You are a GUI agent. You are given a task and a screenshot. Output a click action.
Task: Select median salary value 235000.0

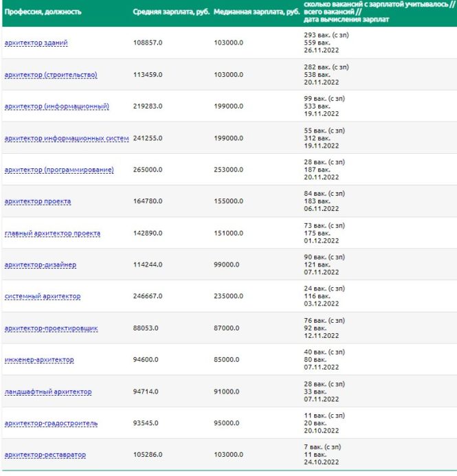(228, 296)
